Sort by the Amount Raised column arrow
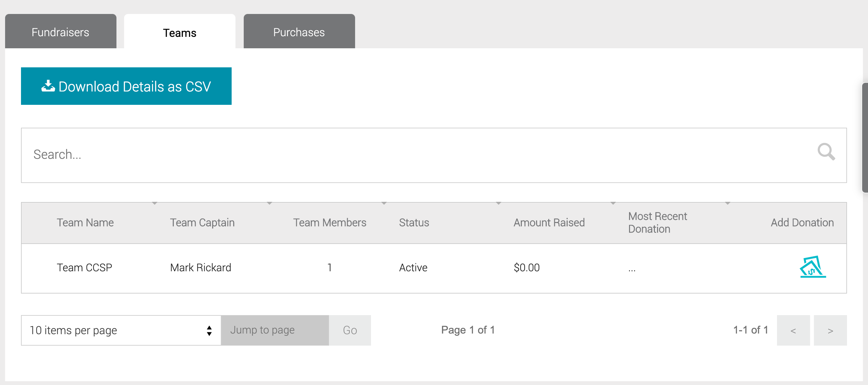This screenshot has height=385, width=868. click(x=613, y=203)
